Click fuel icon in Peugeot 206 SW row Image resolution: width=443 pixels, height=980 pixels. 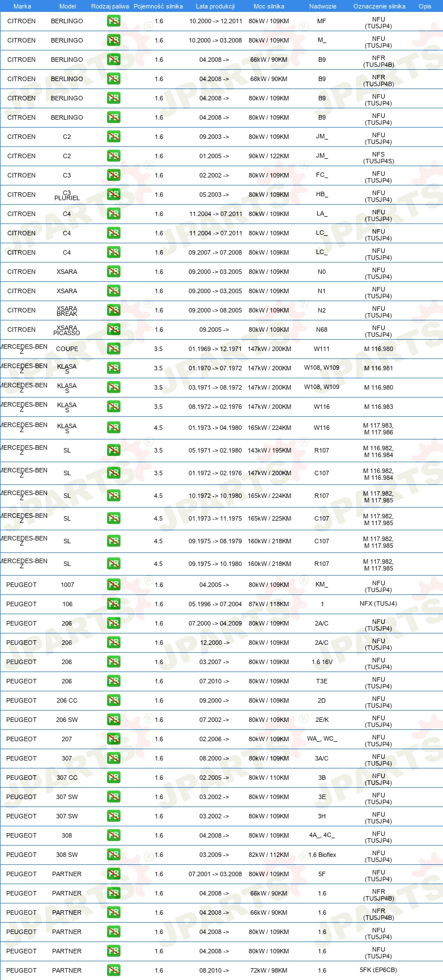[114, 720]
